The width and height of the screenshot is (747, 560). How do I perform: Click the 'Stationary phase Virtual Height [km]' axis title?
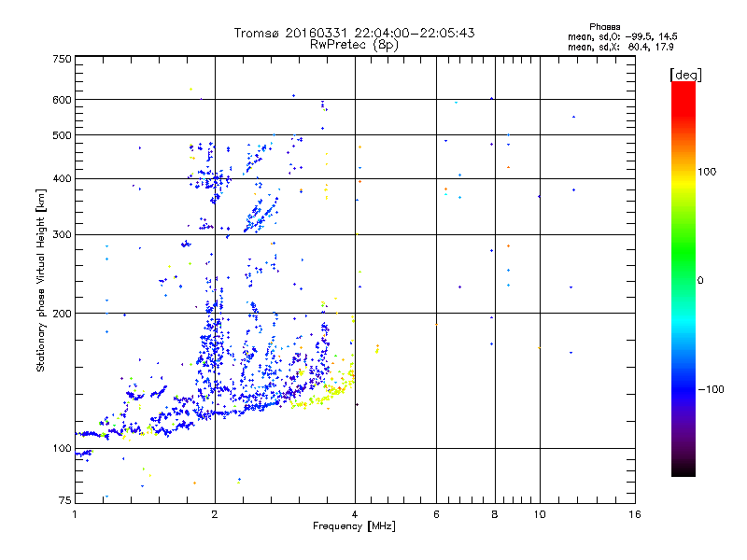pos(41,281)
